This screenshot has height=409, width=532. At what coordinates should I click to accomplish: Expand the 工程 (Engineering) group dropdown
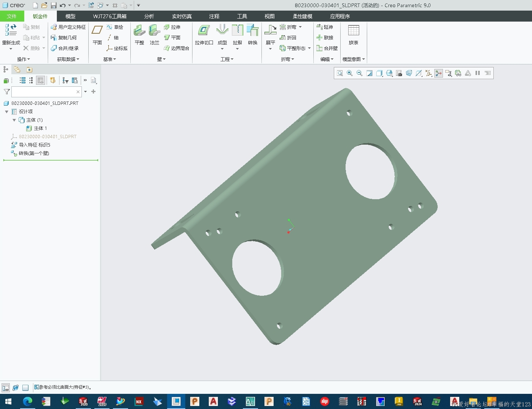(227, 59)
